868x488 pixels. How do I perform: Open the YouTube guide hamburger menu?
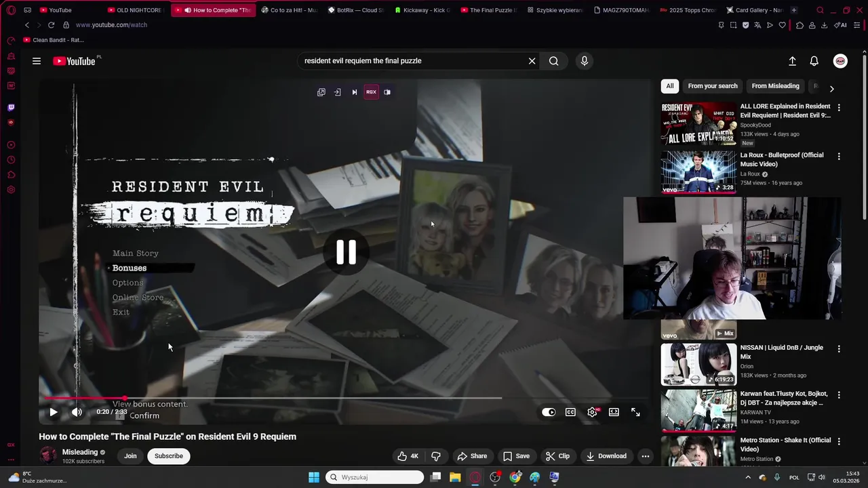pyautogui.click(x=37, y=61)
